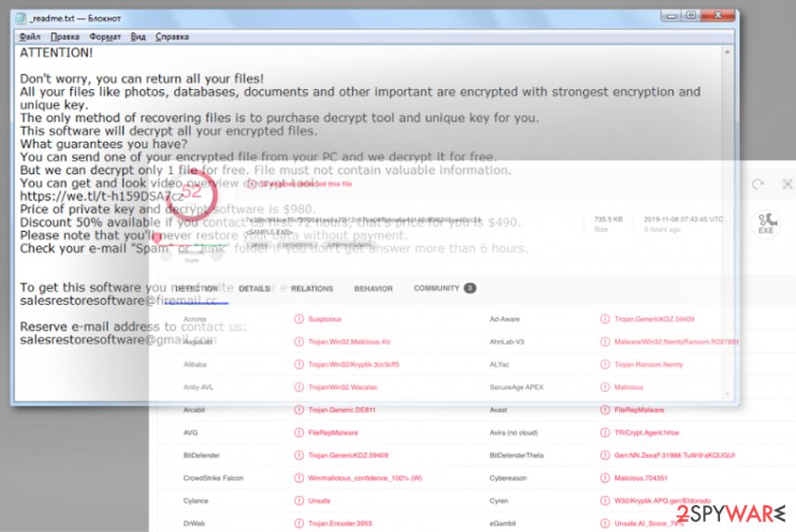Click the alert icon in the SecureAge APEX row
The image size is (796, 532).
[604, 386]
